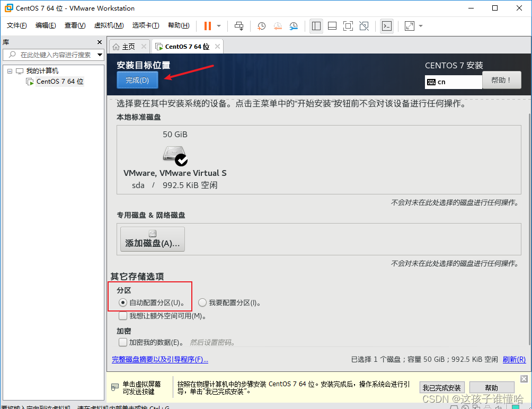Screen dimensions: 532x409
Task: Click the 刷新(R) link
Action: (514, 360)
